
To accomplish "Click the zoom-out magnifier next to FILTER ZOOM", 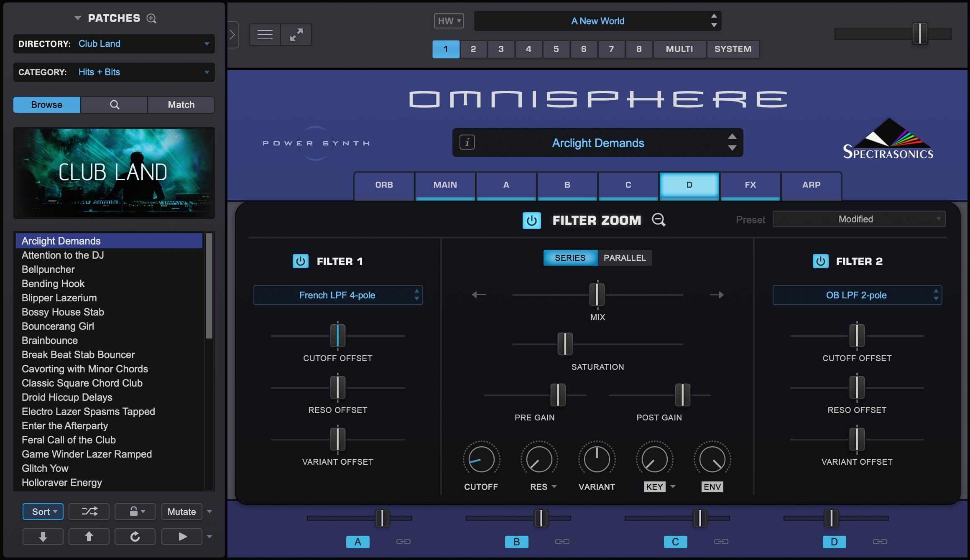I will coord(659,220).
